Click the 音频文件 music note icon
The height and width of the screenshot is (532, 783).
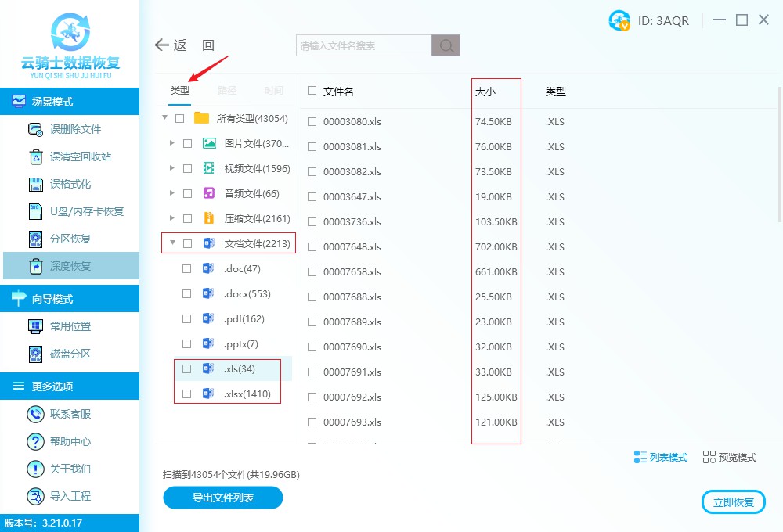(209, 193)
